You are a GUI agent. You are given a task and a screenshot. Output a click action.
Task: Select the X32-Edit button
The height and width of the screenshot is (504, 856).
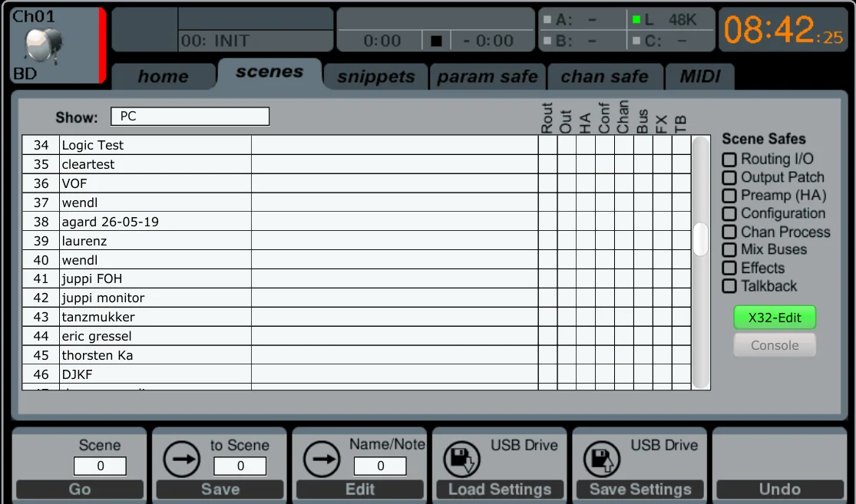pos(775,318)
